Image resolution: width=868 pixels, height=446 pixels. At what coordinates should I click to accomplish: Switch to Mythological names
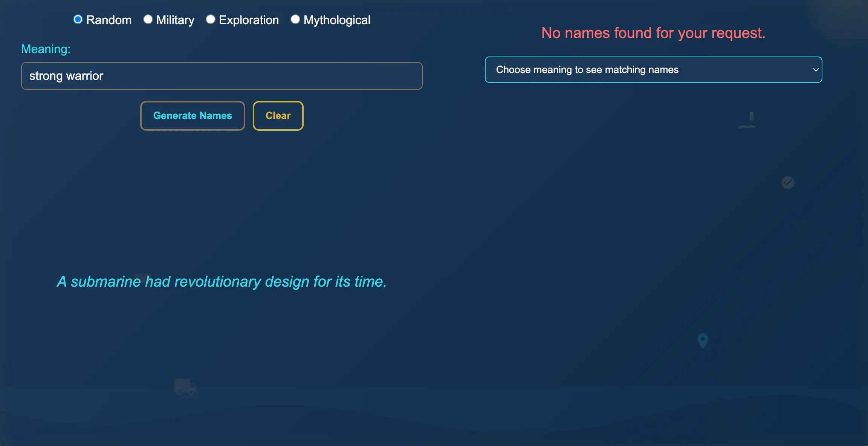coord(295,19)
